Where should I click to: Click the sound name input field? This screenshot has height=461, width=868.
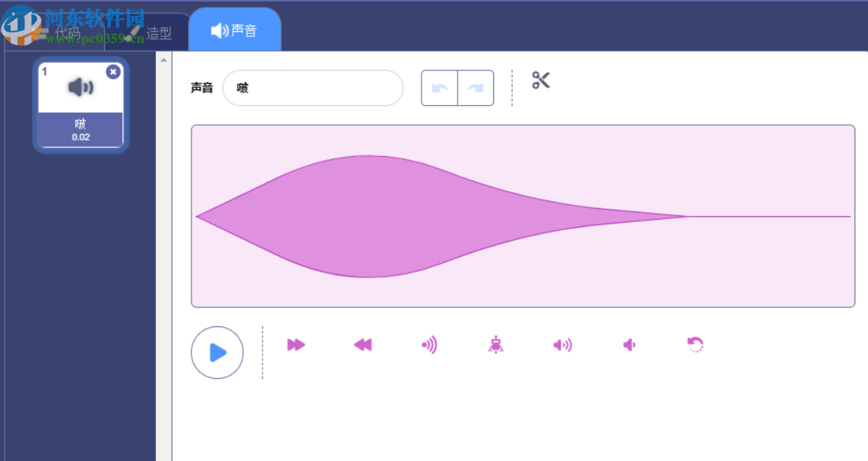click(313, 87)
